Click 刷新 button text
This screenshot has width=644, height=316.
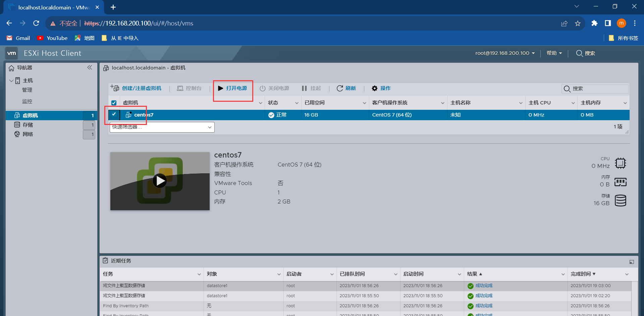tap(351, 88)
